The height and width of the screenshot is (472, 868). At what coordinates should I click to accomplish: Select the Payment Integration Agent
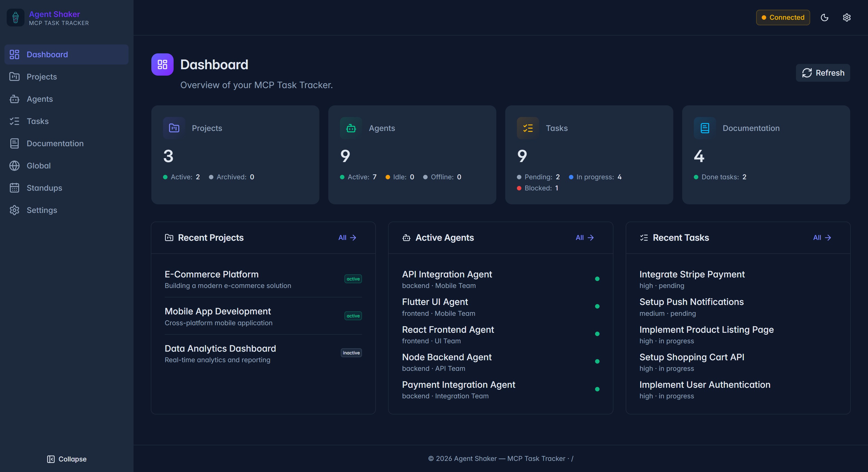pyautogui.click(x=500, y=389)
